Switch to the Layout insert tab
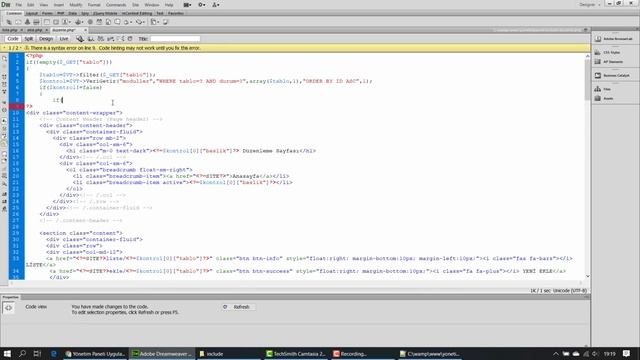This screenshot has height=360, width=640. coord(32,13)
